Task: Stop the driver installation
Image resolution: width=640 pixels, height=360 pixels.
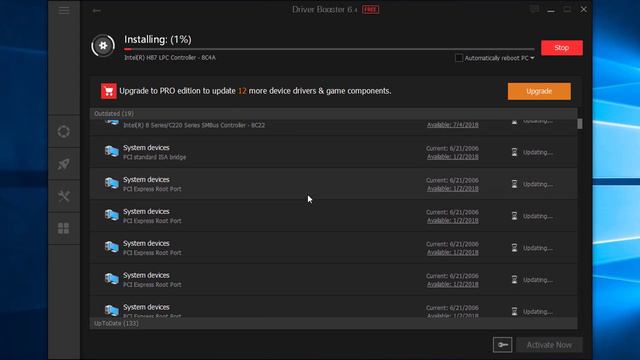Action: (x=562, y=48)
